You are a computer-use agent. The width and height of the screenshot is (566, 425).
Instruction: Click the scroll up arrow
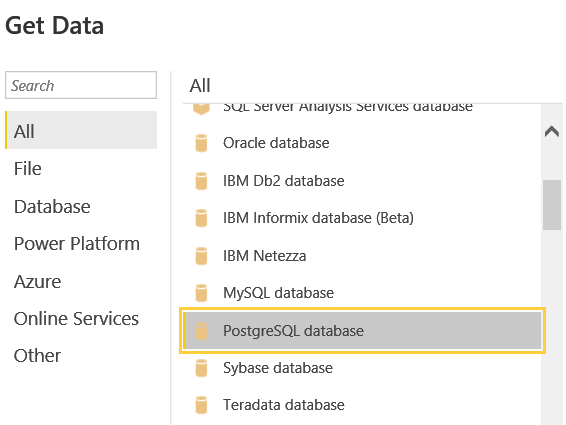coord(552,131)
